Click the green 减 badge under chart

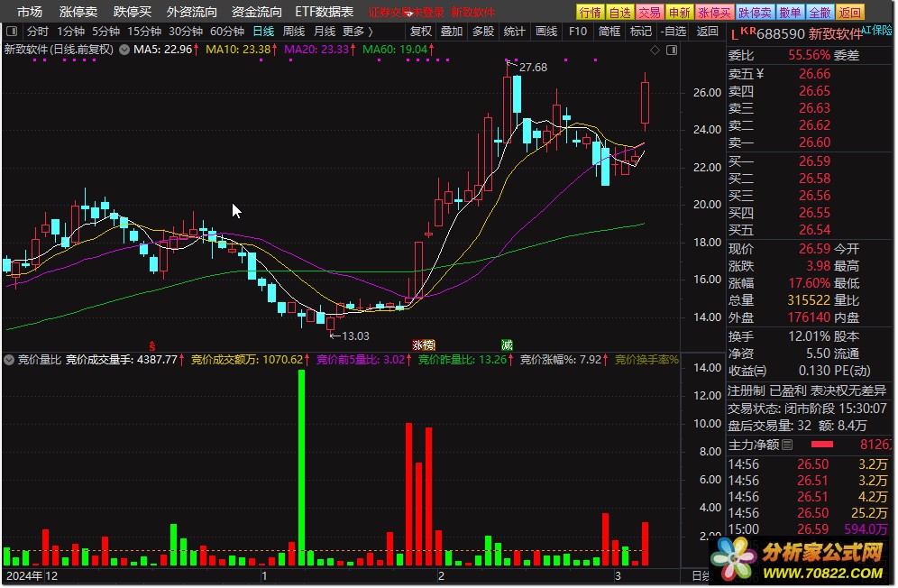[x=507, y=345]
